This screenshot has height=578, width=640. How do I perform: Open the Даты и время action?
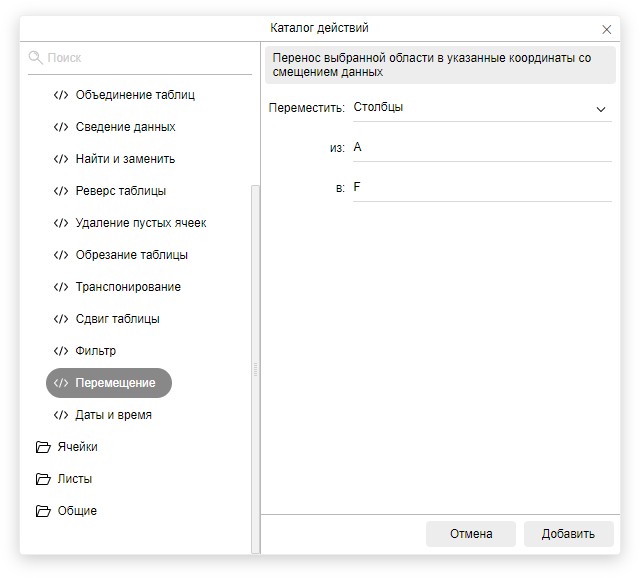[113, 415]
